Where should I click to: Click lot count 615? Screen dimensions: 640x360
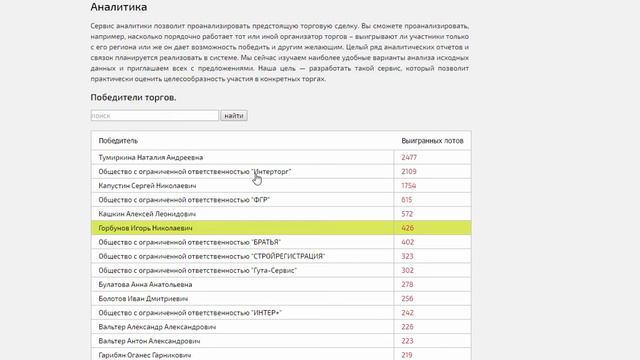pyautogui.click(x=407, y=200)
